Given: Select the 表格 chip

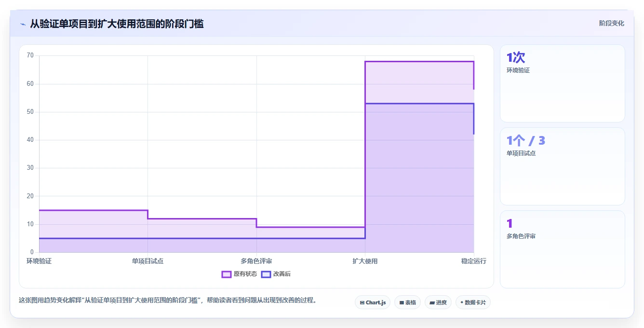Looking at the screenshot, I should tap(407, 302).
